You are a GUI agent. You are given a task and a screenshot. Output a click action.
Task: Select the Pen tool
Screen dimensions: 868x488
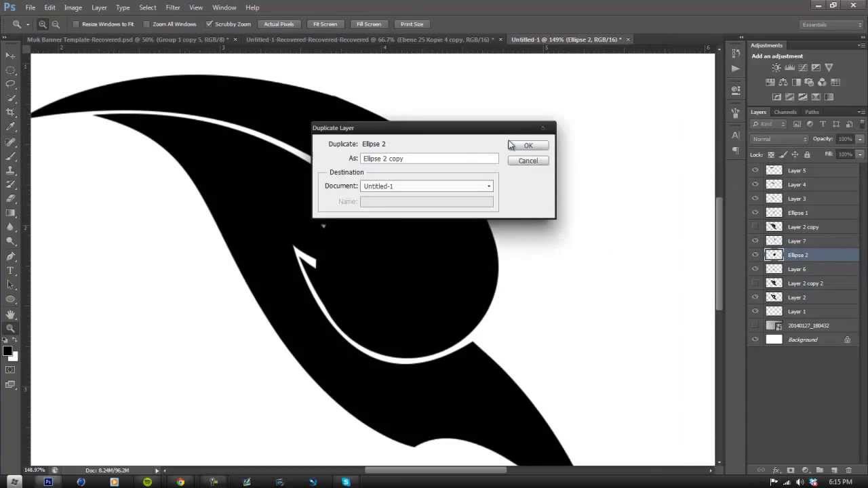click(x=10, y=256)
